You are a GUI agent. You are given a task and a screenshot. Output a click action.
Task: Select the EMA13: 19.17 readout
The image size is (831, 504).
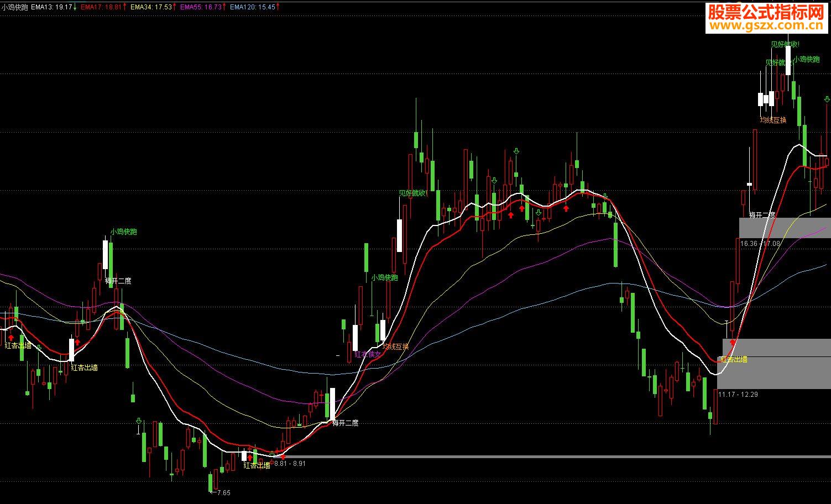point(52,7)
